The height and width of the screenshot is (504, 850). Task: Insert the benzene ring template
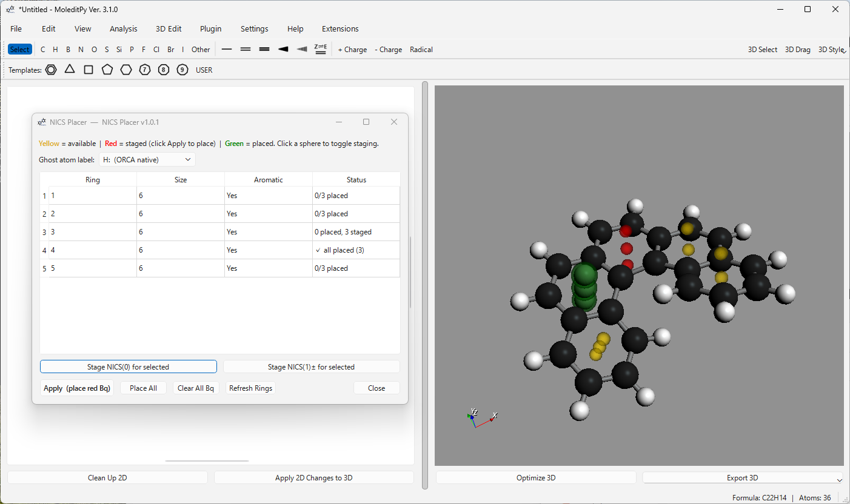tap(51, 70)
